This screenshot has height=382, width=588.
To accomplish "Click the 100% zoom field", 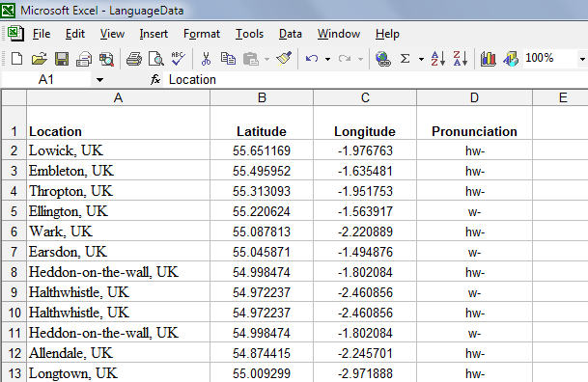I will [x=549, y=59].
